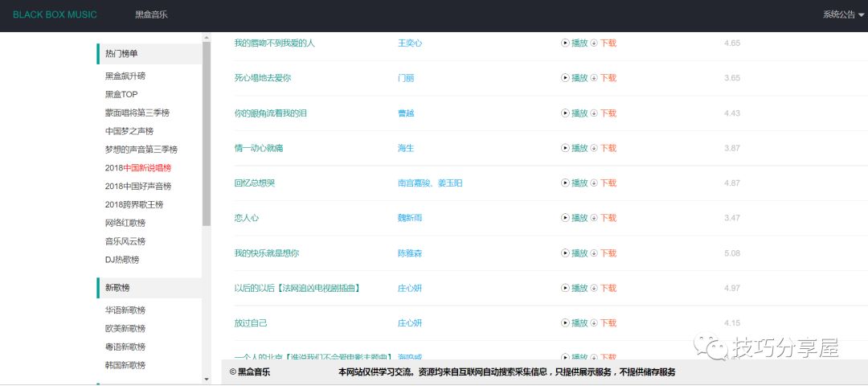
Task: Play the song 死心塌地去爱你
Action: pos(575,78)
